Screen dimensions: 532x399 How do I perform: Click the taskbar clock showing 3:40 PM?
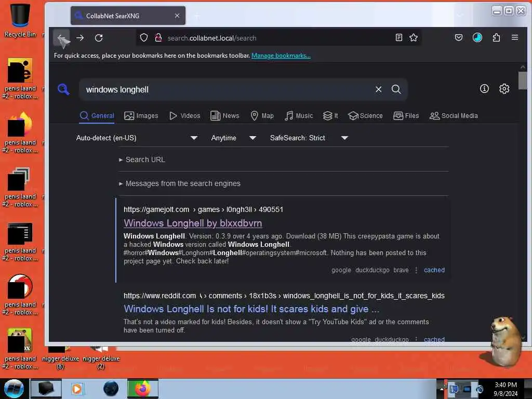pyautogui.click(x=506, y=389)
